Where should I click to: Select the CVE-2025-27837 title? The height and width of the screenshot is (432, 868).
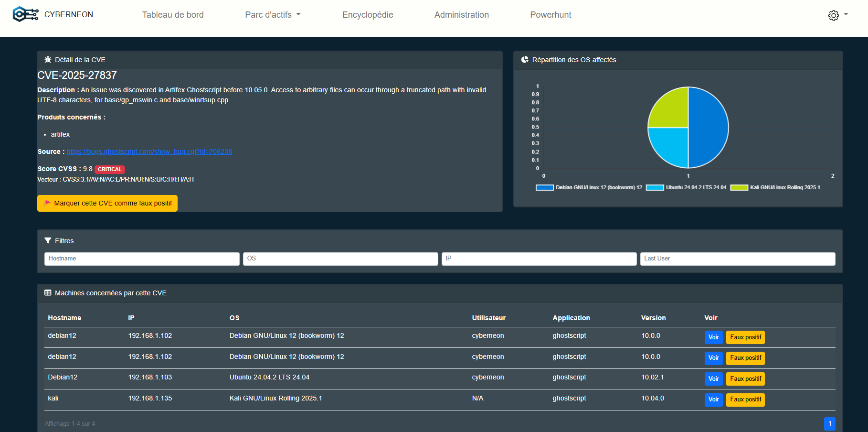point(77,76)
